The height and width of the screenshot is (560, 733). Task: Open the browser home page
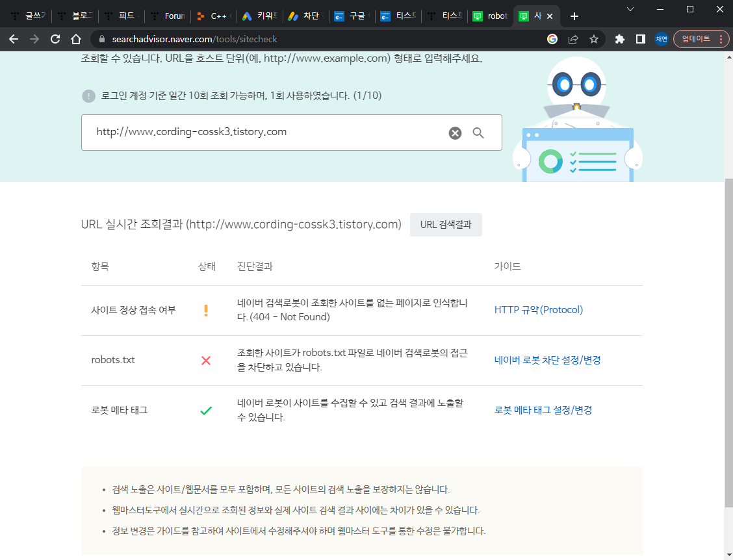coord(76,39)
